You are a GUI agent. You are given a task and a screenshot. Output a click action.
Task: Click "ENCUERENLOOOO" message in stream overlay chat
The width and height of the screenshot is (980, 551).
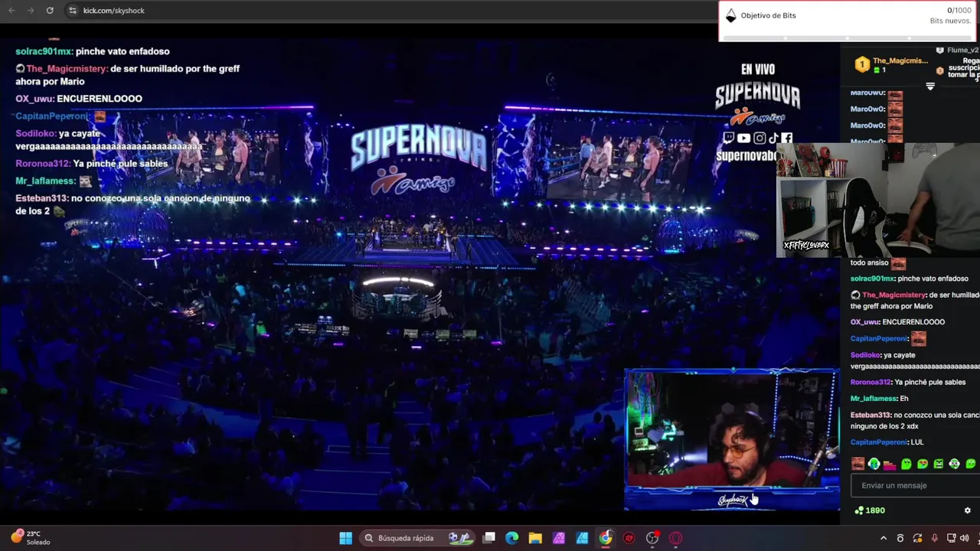click(x=100, y=99)
